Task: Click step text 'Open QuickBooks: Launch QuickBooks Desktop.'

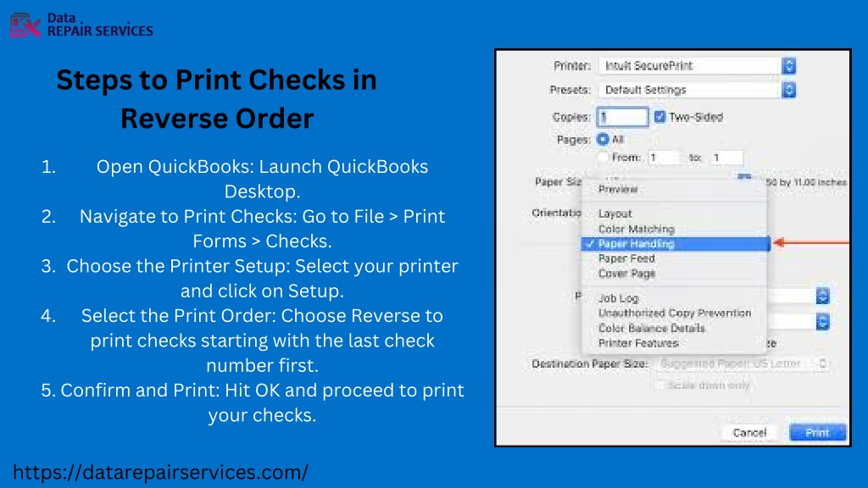Action: pyautogui.click(x=263, y=179)
